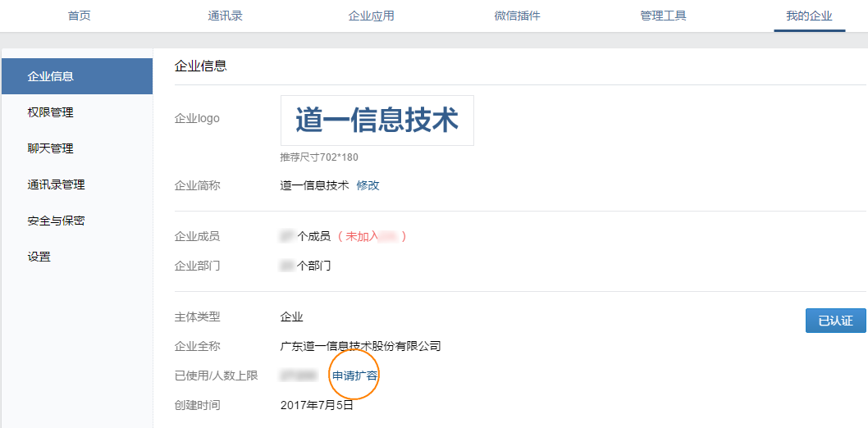This screenshot has height=428, width=868.
Task: Open 权限管理 in the sidebar
Action: [x=77, y=112]
